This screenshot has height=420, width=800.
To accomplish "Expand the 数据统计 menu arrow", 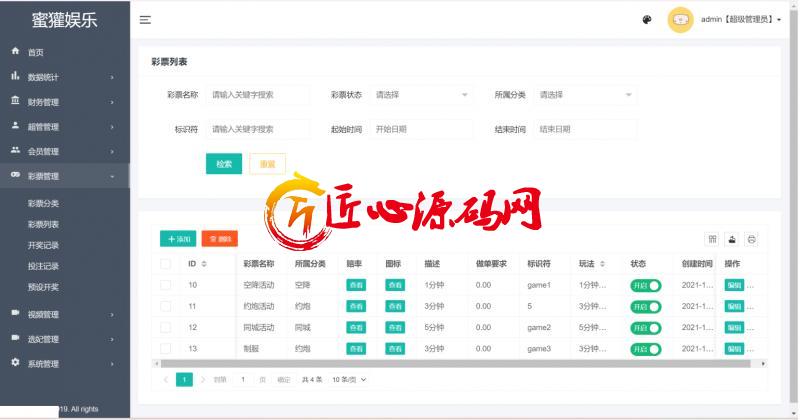I will [x=112, y=78].
